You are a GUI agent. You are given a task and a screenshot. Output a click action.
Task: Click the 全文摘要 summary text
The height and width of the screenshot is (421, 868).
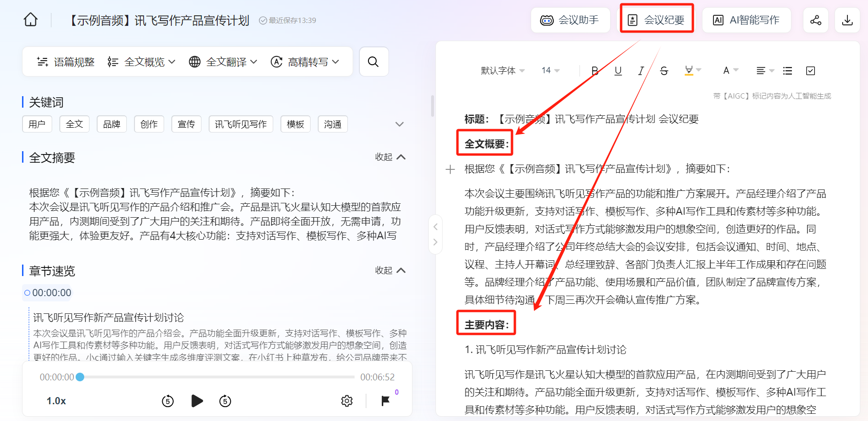coord(215,214)
